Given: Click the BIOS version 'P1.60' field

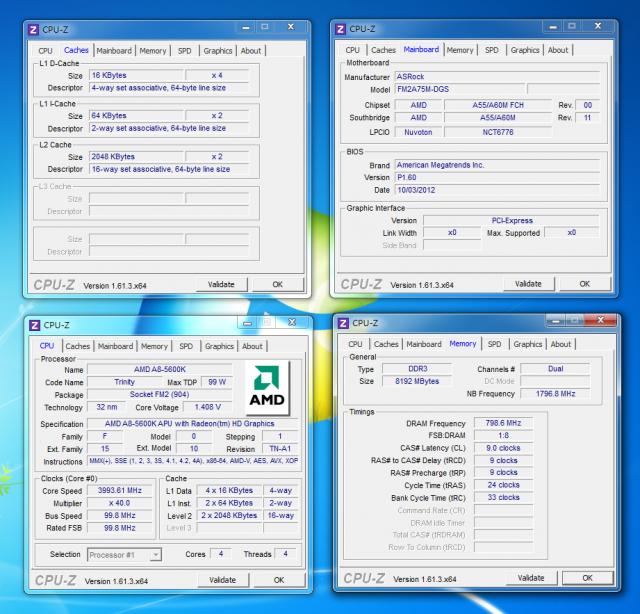Looking at the screenshot, I should click(497, 178).
